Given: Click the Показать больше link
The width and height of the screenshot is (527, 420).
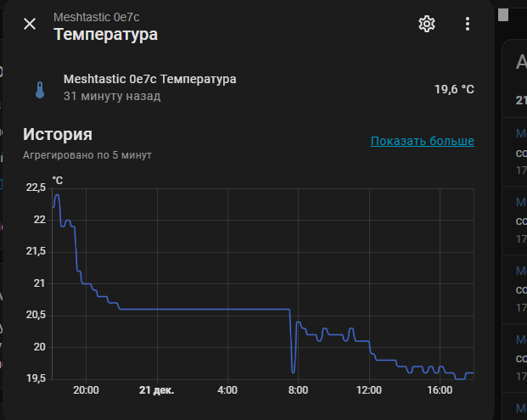Looking at the screenshot, I should (422, 141).
